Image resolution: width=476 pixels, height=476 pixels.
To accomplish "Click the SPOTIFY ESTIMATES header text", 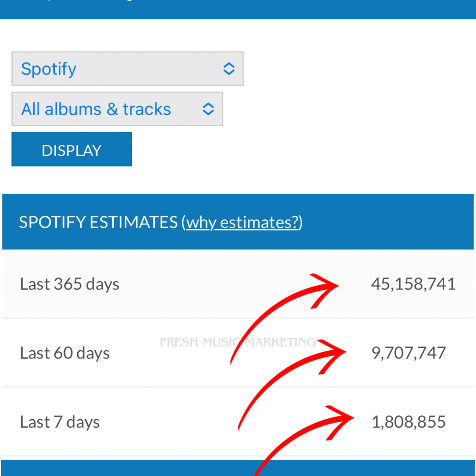I will pyautogui.click(x=98, y=222).
